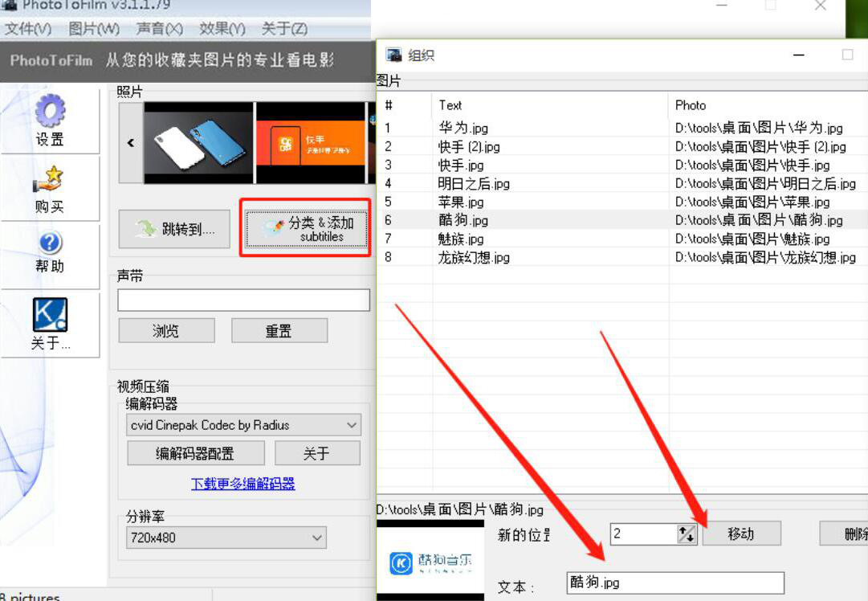Viewport: 868px width, 601px height.
Task: Open the 编解码器配置 button
Action: coord(195,454)
